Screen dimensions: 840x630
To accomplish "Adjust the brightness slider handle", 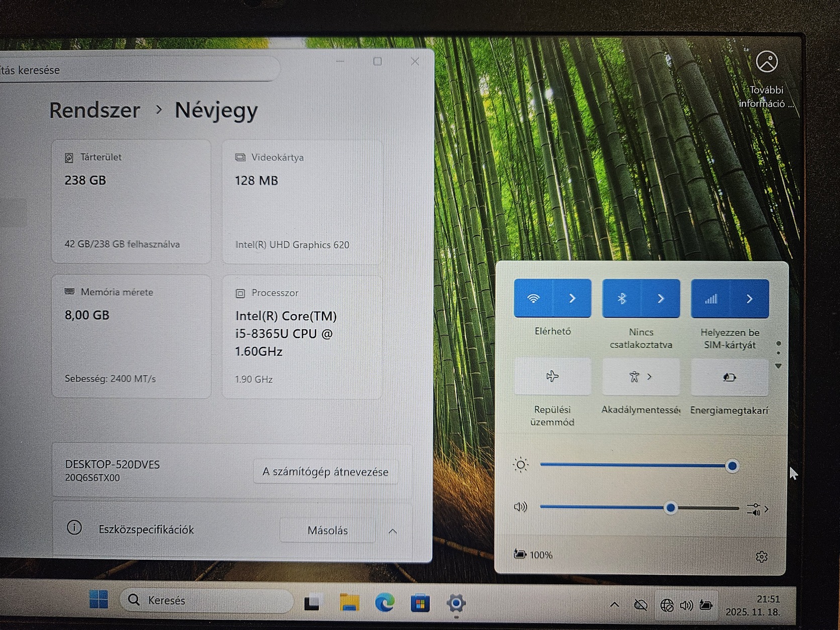I will (x=732, y=466).
